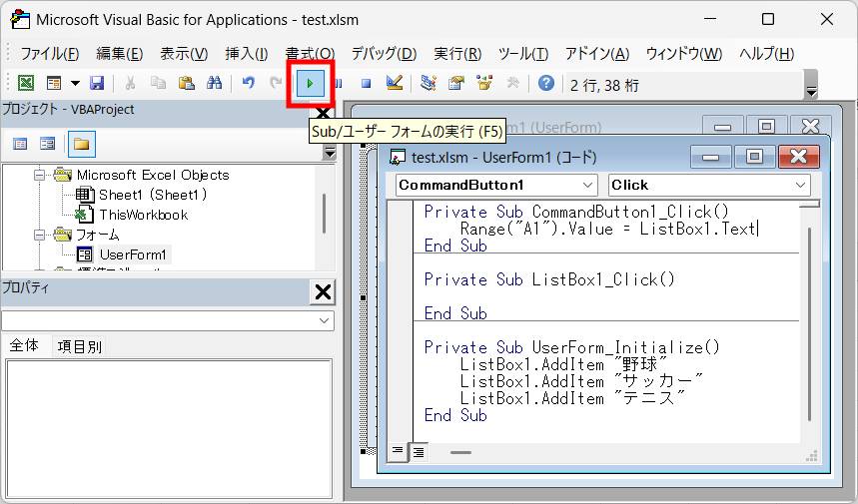Image resolution: width=858 pixels, height=504 pixels.
Task: Run Sub/UserForm with the green play icon
Action: pyautogui.click(x=310, y=84)
